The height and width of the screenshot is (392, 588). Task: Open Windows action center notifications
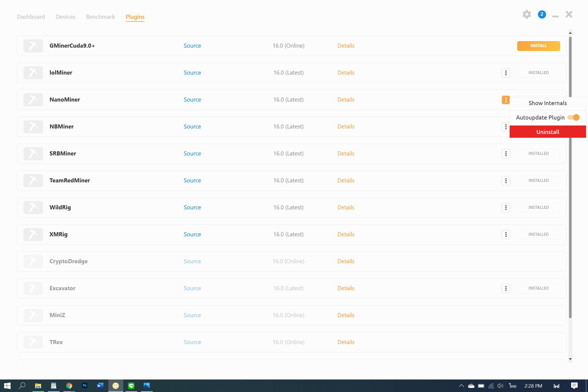point(574,386)
